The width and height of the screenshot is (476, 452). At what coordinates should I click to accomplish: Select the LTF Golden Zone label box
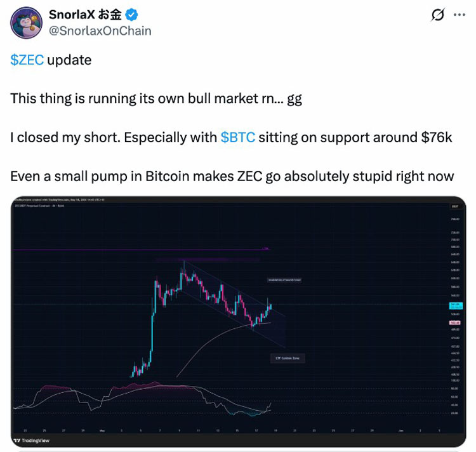coord(288,358)
